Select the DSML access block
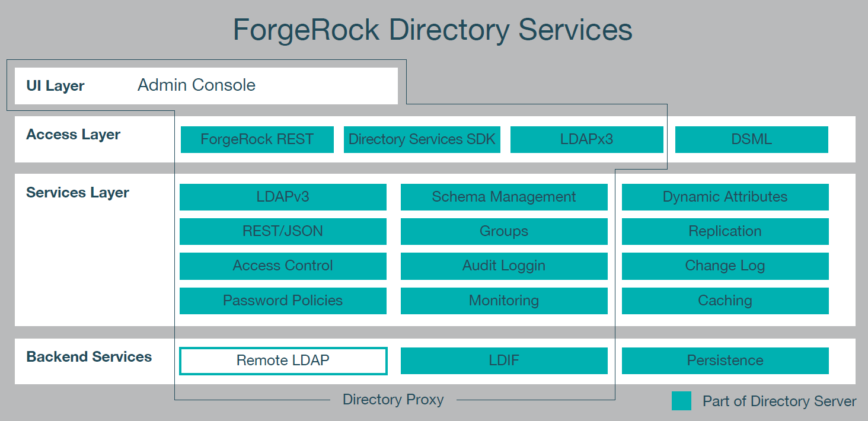Viewport: 868px width, 421px height. tap(751, 140)
